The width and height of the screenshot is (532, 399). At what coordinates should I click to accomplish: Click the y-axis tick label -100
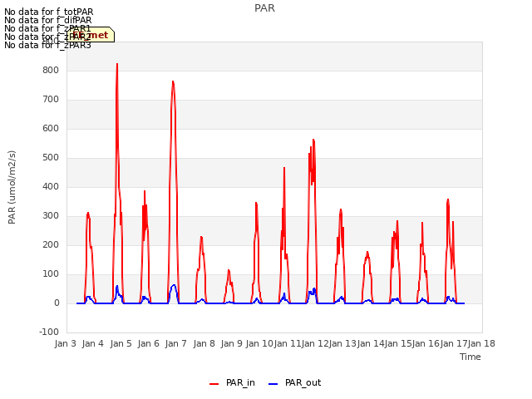tap(49, 332)
